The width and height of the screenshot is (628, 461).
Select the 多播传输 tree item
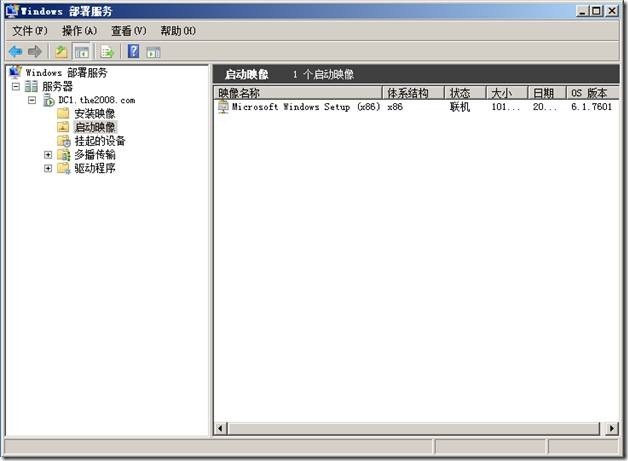click(x=95, y=155)
